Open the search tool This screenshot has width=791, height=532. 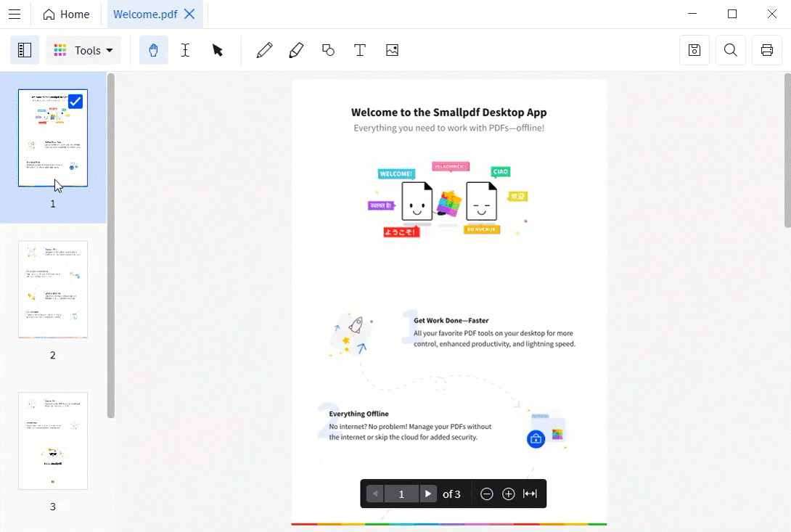731,50
